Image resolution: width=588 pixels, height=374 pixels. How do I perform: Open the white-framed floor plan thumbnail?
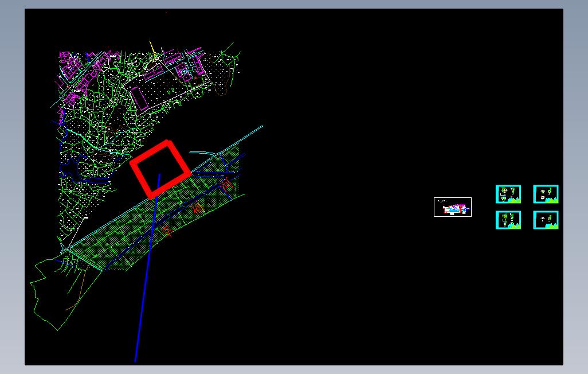(x=453, y=207)
